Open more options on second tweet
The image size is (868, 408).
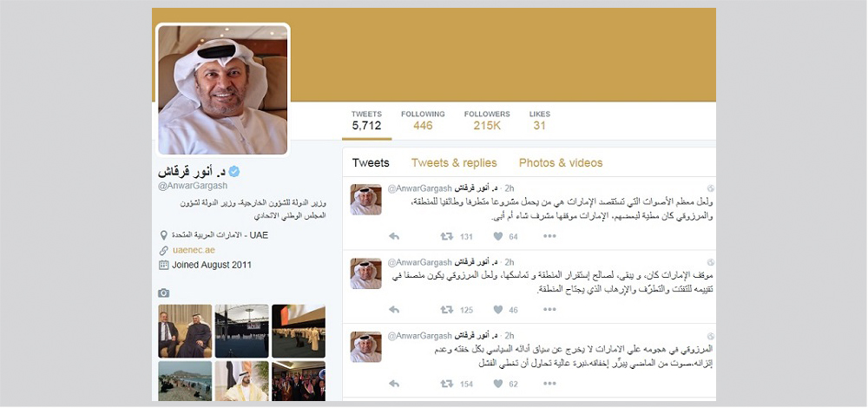click(549, 310)
